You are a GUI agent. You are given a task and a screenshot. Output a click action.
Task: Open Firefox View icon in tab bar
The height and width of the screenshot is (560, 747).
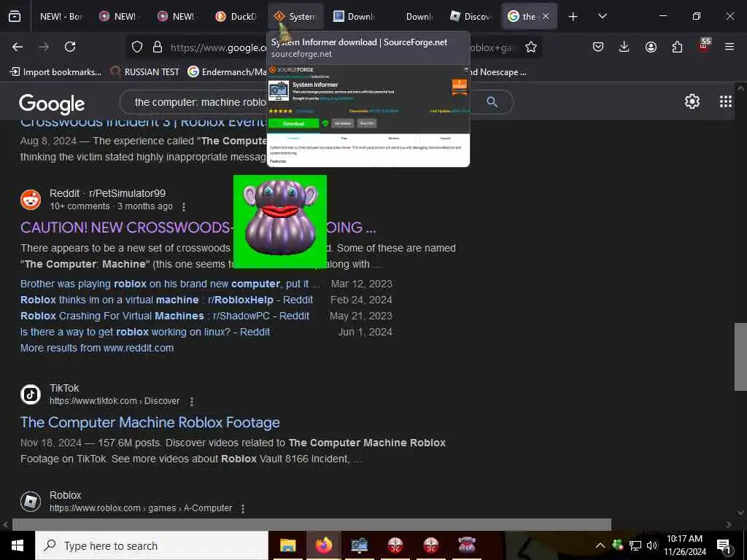click(15, 16)
